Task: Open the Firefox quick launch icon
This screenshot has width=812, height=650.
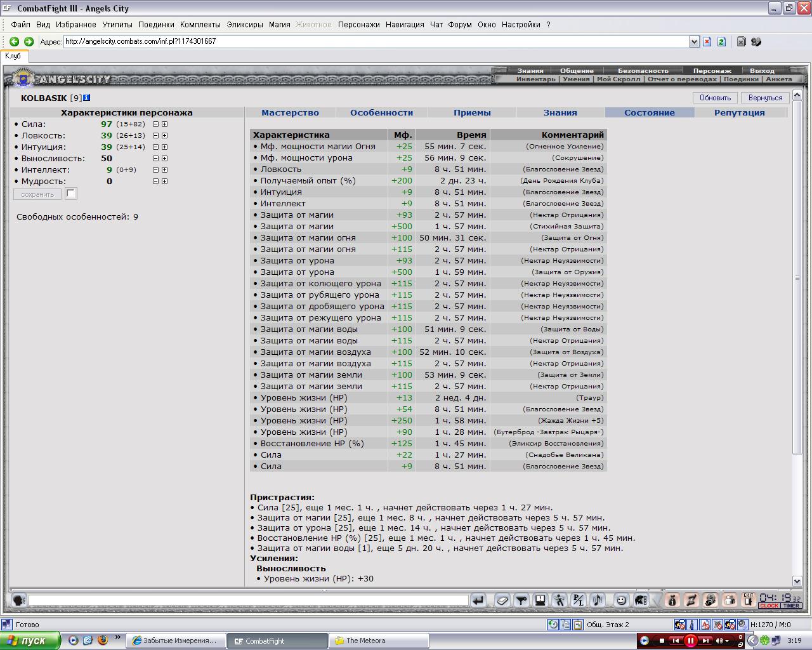Action: pos(102,640)
